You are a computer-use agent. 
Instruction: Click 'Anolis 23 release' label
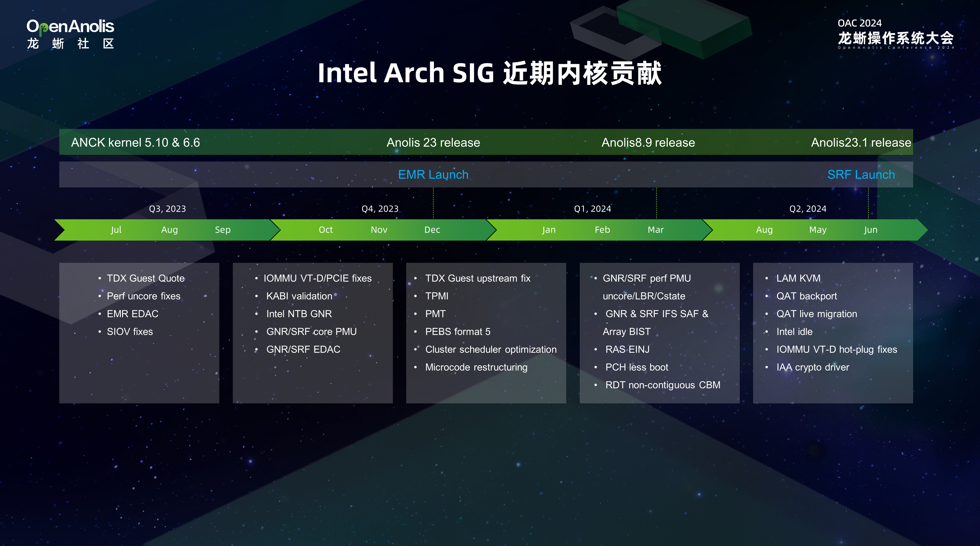coord(433,142)
